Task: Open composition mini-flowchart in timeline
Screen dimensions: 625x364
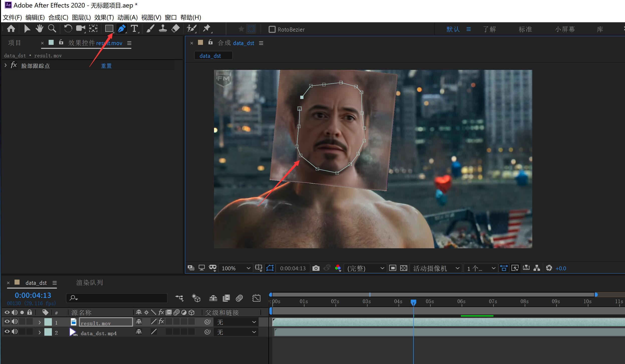Action: coord(179,298)
